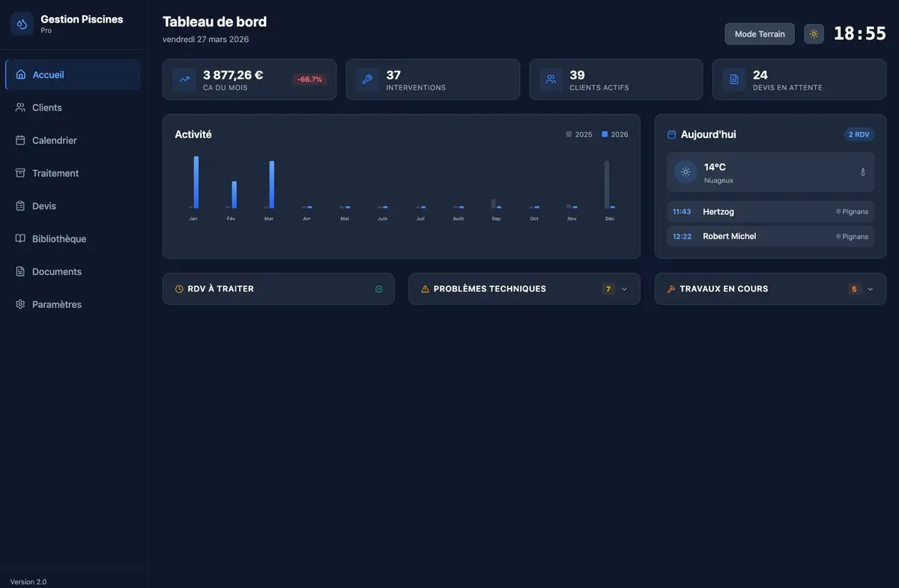Expand the Travaux en cours chevron
The height and width of the screenshot is (588, 899).
coord(870,289)
